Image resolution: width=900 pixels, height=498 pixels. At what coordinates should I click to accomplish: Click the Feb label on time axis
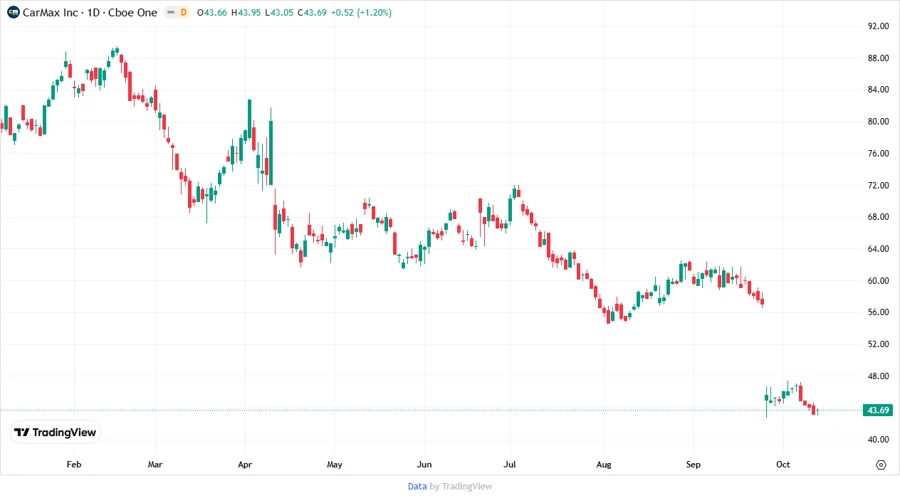(73, 465)
